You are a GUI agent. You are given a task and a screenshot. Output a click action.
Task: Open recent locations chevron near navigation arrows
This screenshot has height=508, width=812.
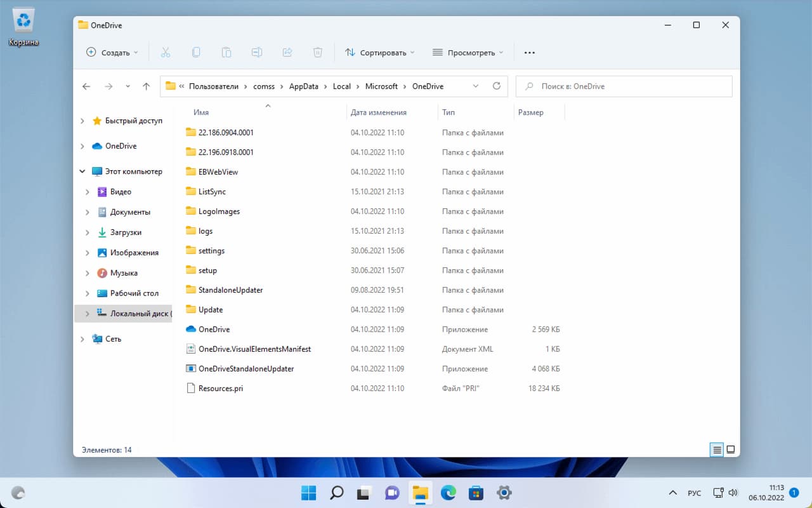tap(128, 86)
